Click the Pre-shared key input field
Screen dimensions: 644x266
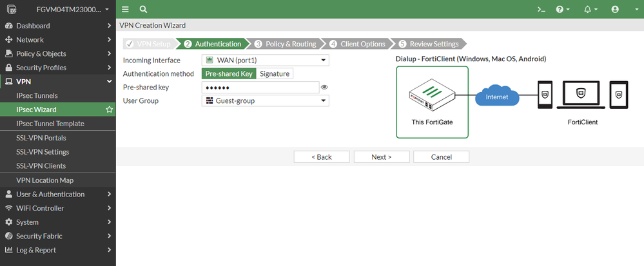(x=260, y=88)
